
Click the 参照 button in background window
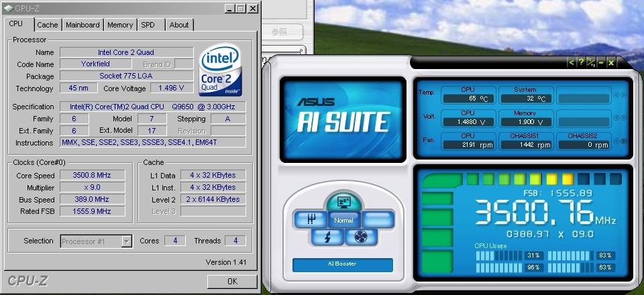pyautogui.click(x=280, y=32)
